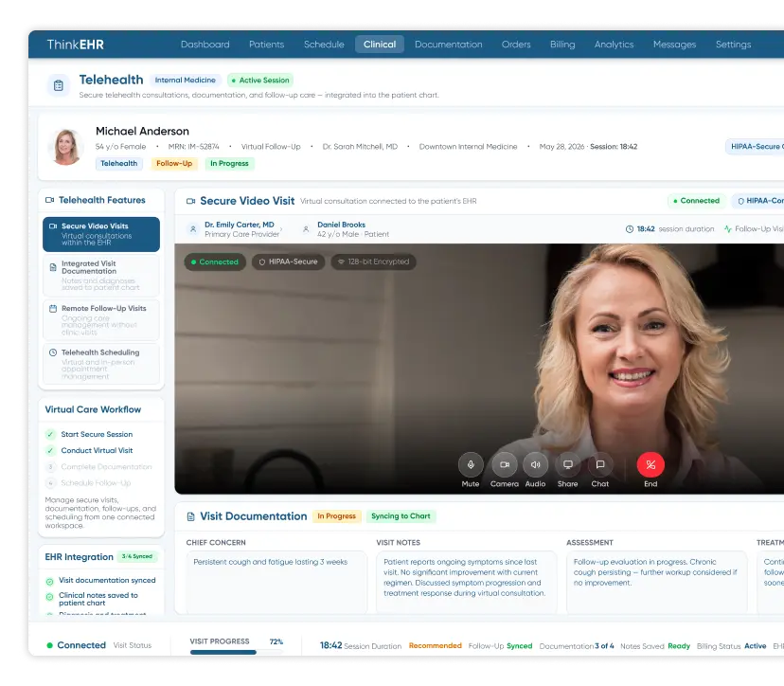Toggle the Start Secure Session checkmark
Screen dimensions: 784x686
tap(50, 434)
